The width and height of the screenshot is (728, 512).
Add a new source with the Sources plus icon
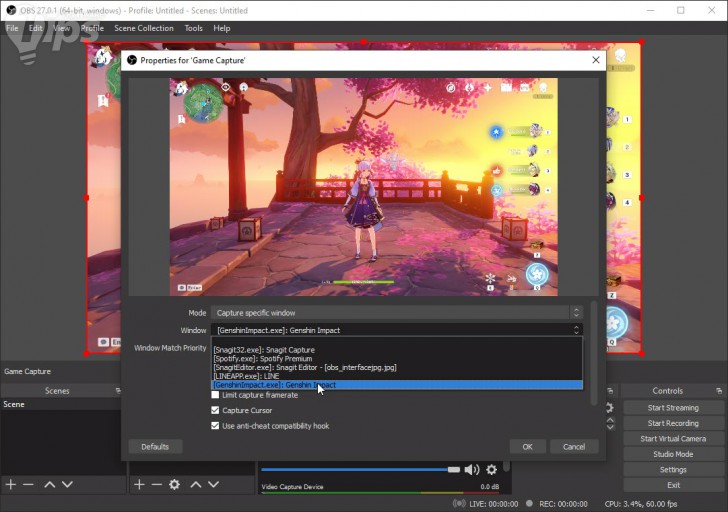tap(139, 485)
